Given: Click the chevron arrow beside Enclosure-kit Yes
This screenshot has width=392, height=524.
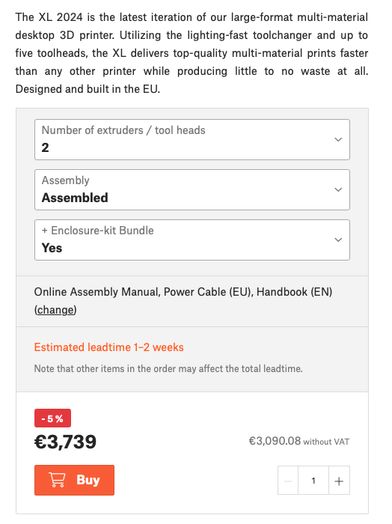Looking at the screenshot, I should (x=338, y=240).
